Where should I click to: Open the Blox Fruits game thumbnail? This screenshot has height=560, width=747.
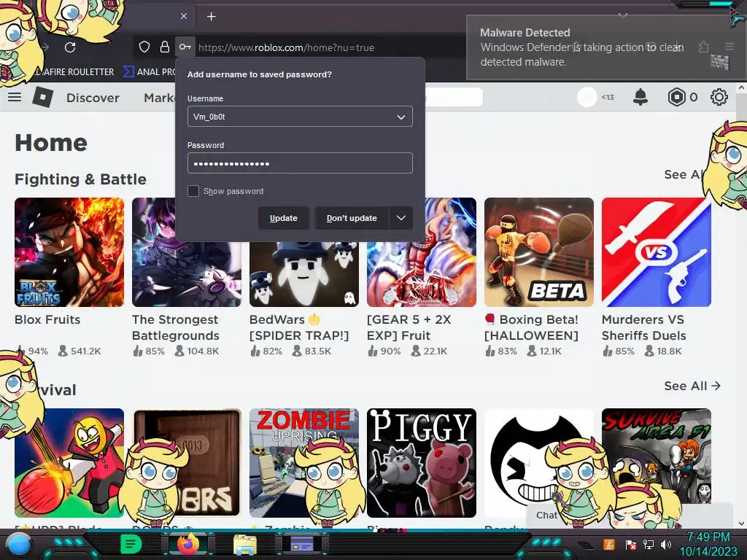[x=69, y=252]
